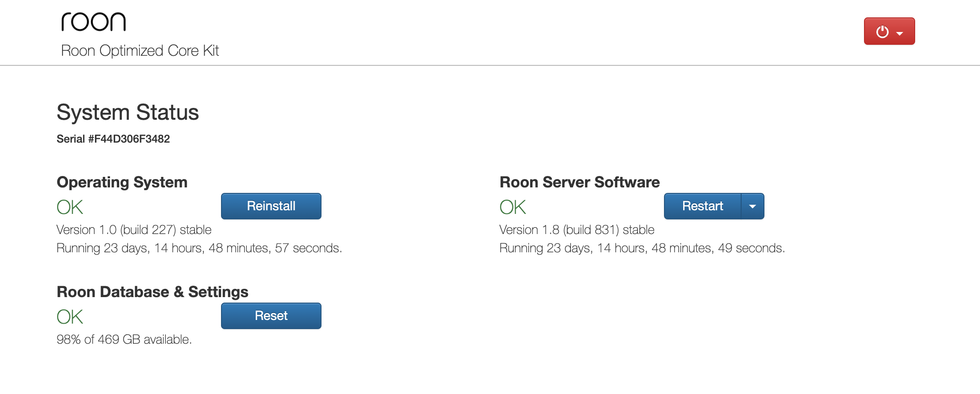Viewport: 980px width, 394px height.
Task: Click the server uptime ending 49 seconds
Action: (x=642, y=248)
